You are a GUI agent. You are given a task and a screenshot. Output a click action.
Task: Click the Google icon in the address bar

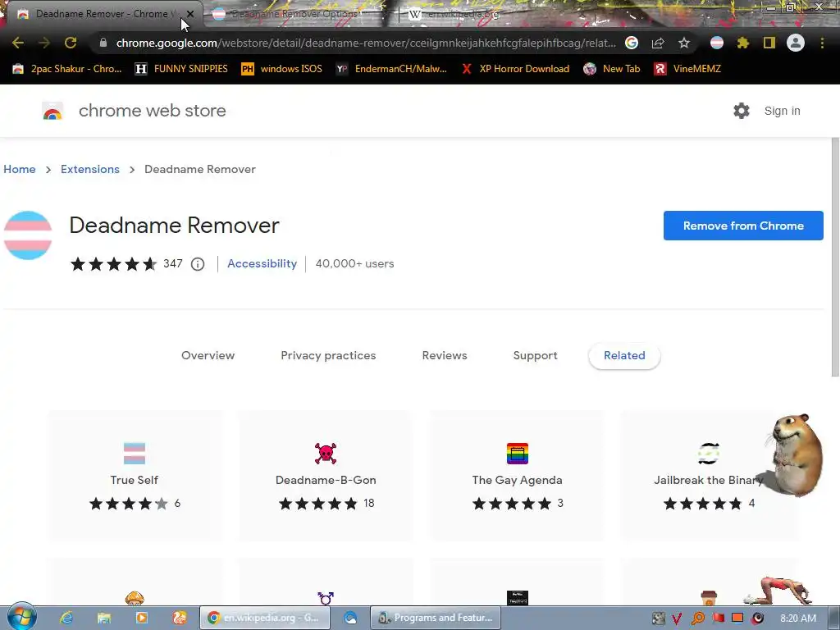[x=632, y=43]
